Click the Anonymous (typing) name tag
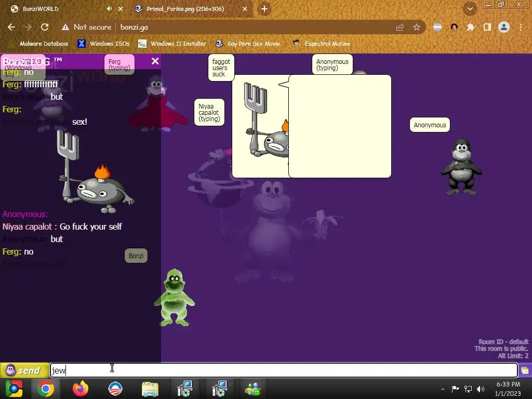Viewport: 532px width, 399px height. 332,64
